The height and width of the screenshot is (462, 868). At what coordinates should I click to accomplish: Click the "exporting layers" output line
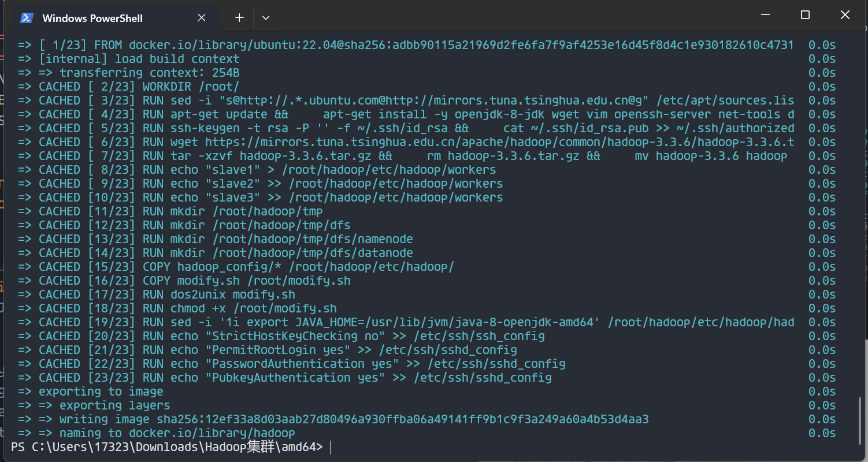(114, 405)
